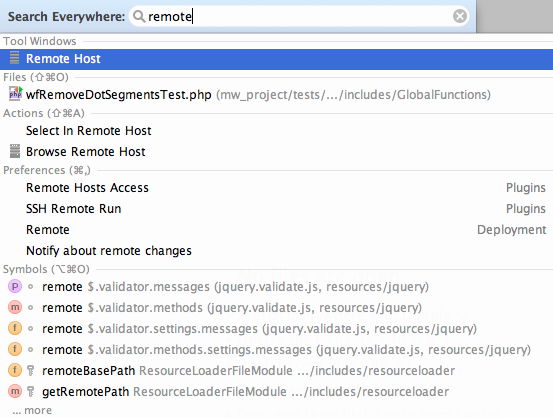Image resolution: width=553 pixels, height=418 pixels.
Task: Click the magnifying glass search icon
Action: pyautogui.click(x=139, y=16)
